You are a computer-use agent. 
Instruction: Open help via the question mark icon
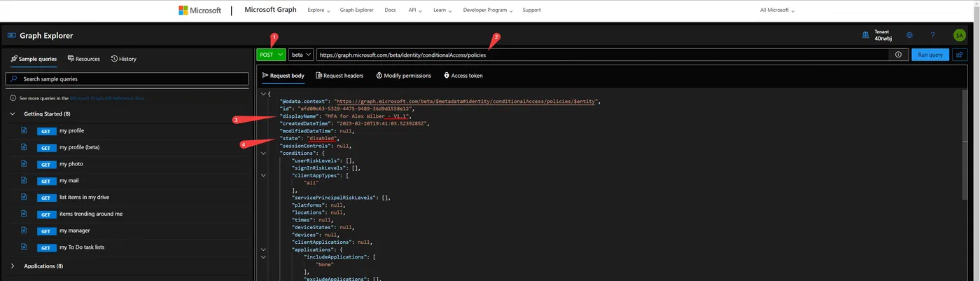[x=933, y=35]
